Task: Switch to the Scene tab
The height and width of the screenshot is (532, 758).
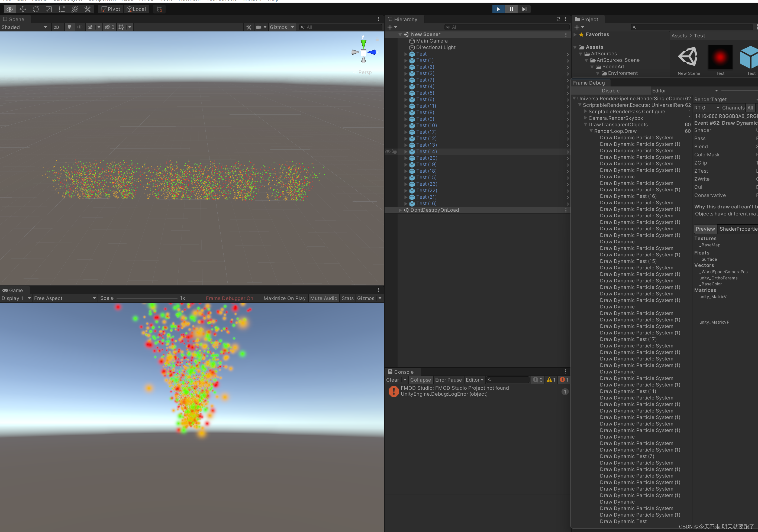Action: tap(14, 19)
